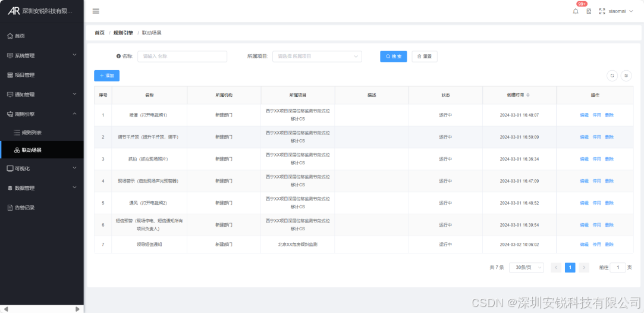Toggle fullscreen via the expand-arrows icon

coord(602,11)
